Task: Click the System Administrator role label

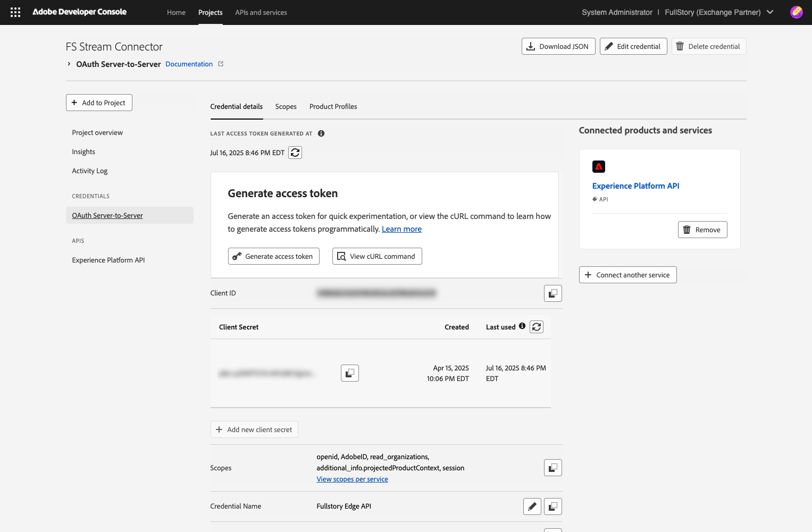Action: (x=617, y=12)
